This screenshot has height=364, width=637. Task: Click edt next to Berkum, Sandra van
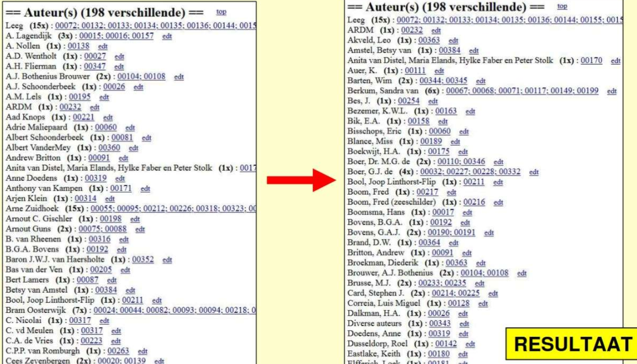(x=612, y=91)
